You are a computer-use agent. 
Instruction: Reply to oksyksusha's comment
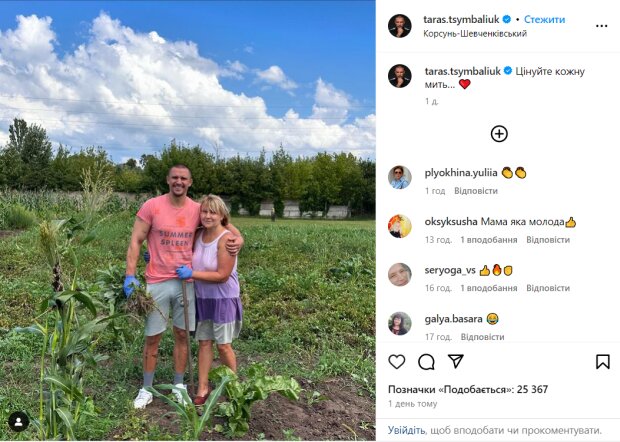[548, 240]
